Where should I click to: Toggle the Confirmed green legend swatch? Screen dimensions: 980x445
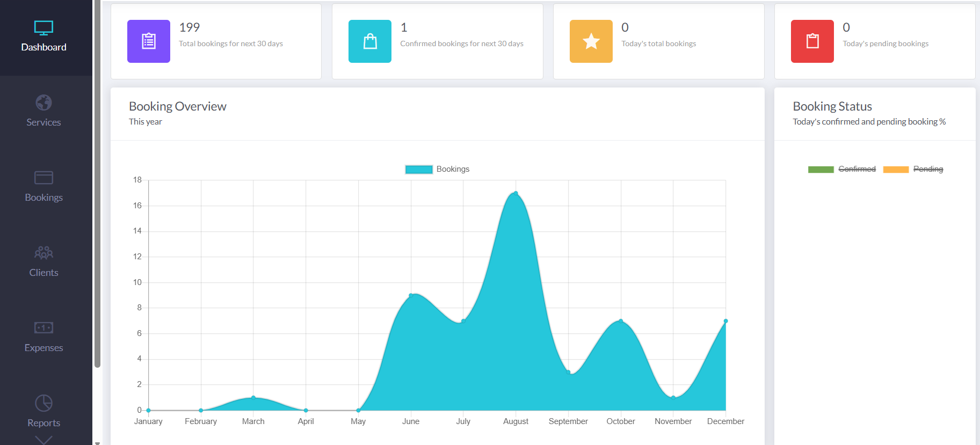point(821,170)
